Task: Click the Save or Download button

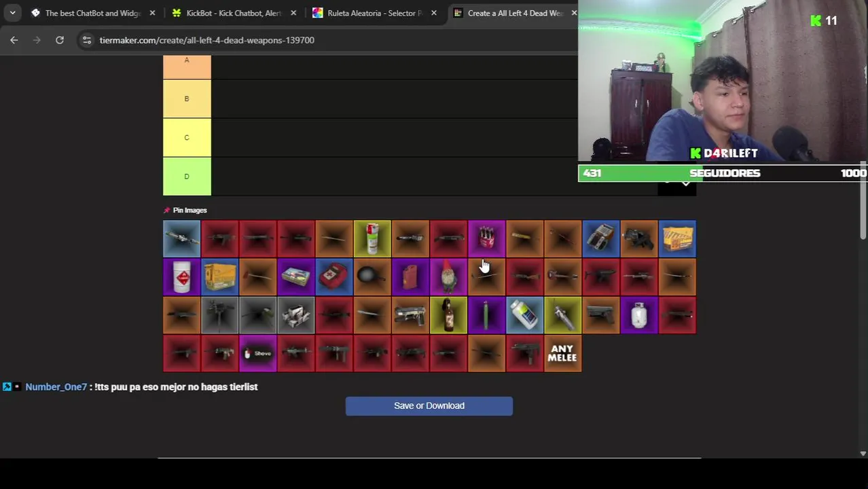Action: (429, 406)
